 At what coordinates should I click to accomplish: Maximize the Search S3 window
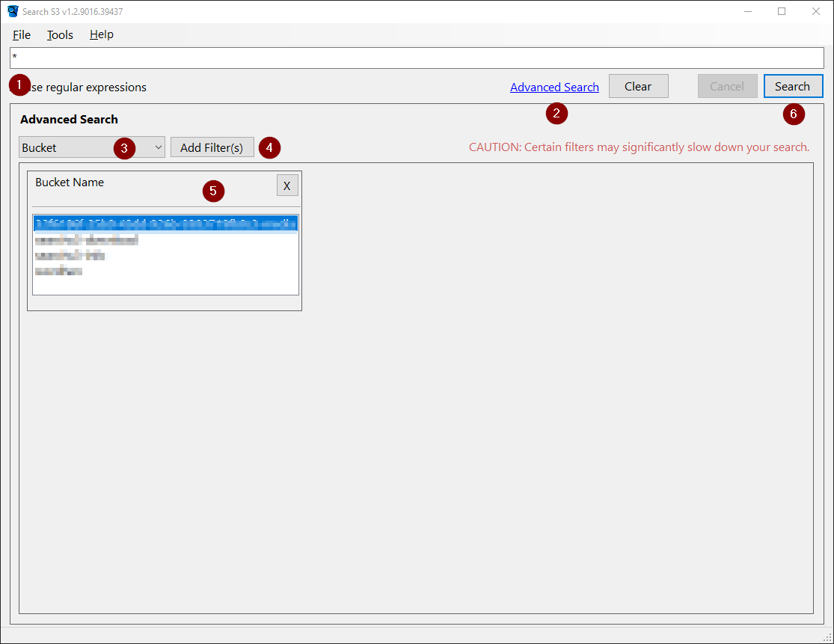coord(782,11)
